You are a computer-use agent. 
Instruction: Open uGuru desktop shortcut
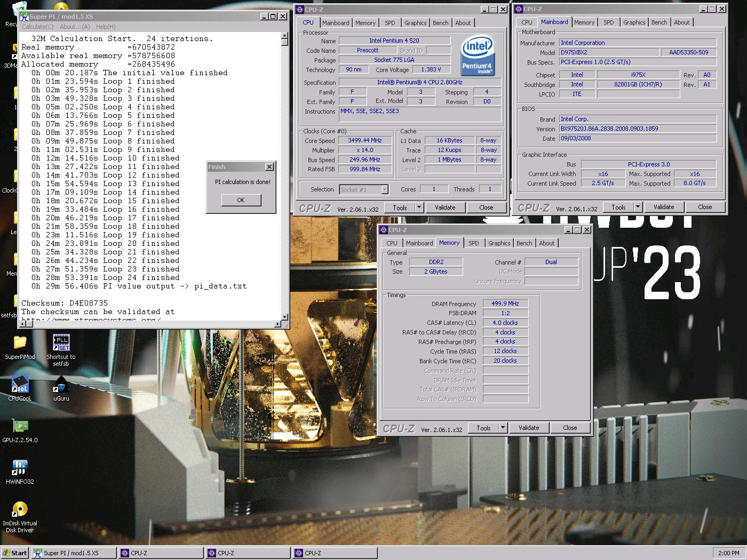pos(61,388)
